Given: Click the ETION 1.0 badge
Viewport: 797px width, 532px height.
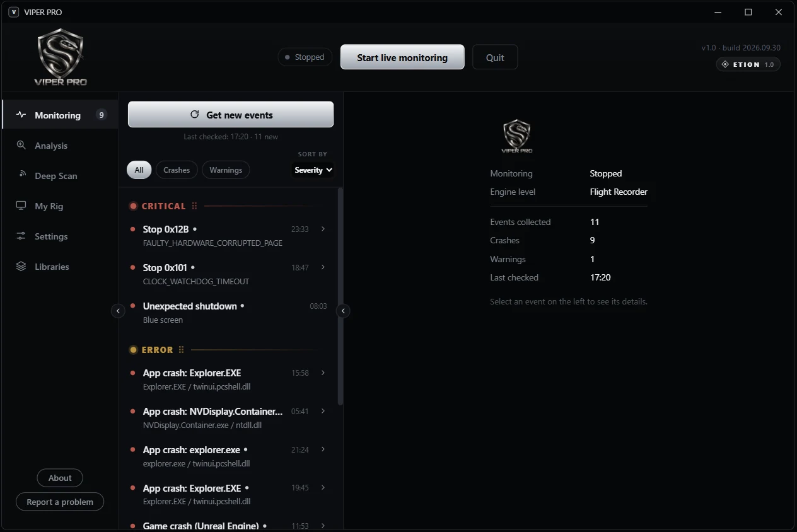Looking at the screenshot, I should pos(748,64).
